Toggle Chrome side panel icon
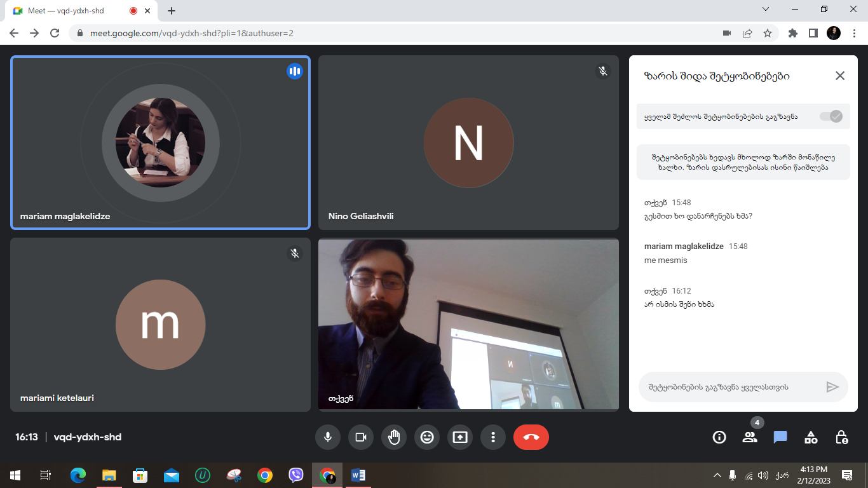 (813, 33)
